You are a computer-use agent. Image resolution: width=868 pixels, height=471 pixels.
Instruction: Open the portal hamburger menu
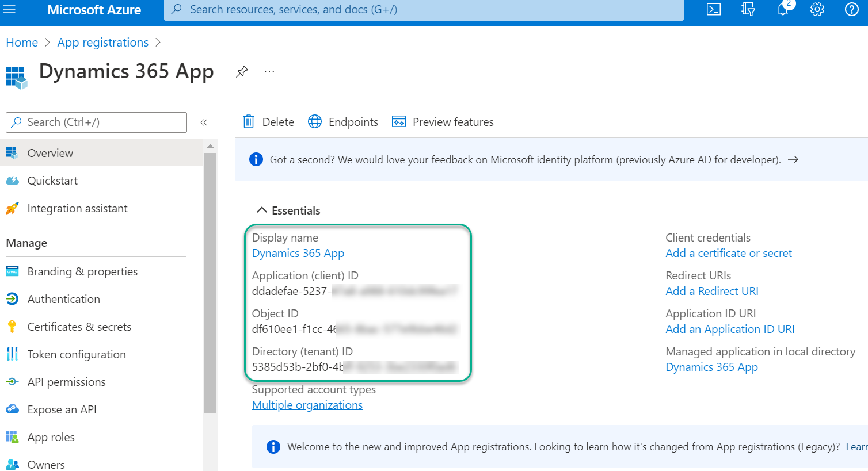(x=9, y=9)
